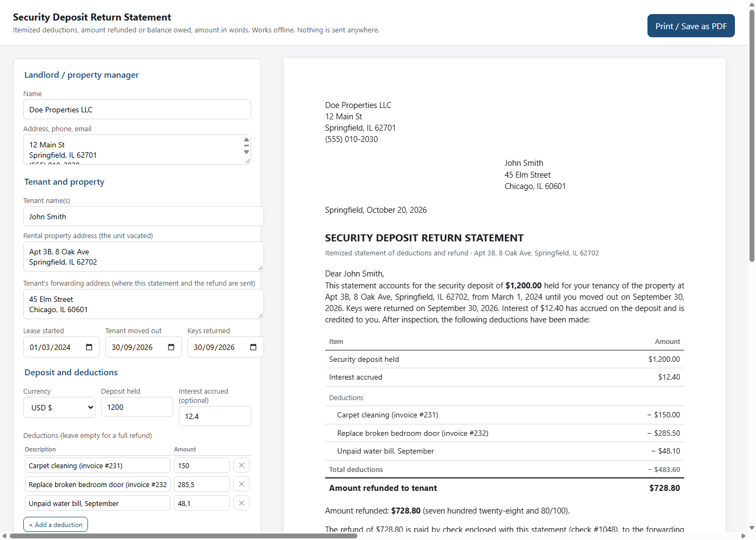Click the vertical scrollbar down arrow
The height and width of the screenshot is (540, 756).
[x=752, y=528]
